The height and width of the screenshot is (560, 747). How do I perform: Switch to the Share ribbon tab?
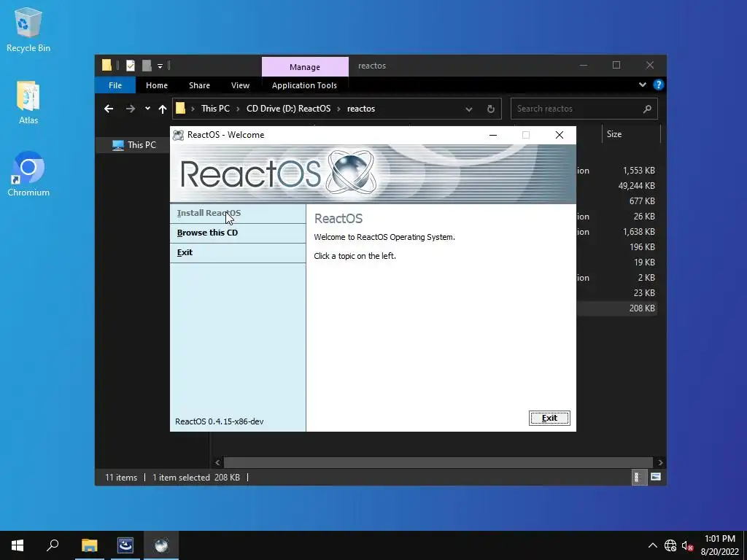tap(199, 85)
